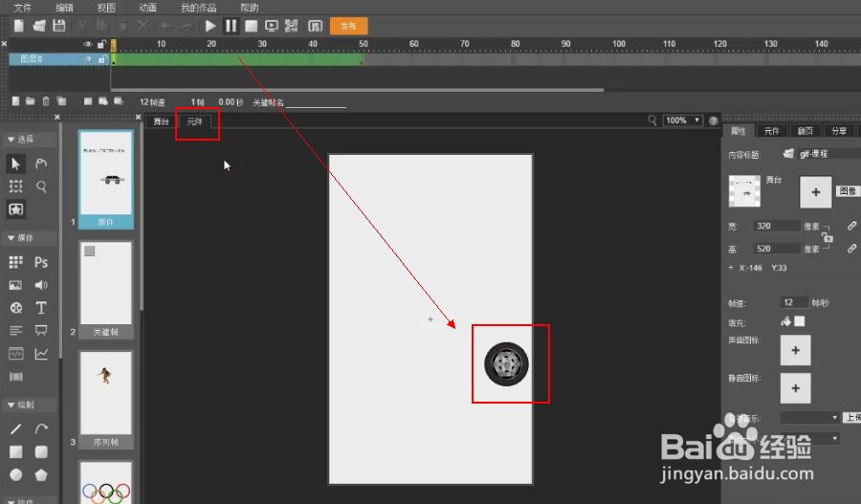This screenshot has height=504, width=861.
Task: Switch to the 舞台 tab
Action: pos(161,121)
